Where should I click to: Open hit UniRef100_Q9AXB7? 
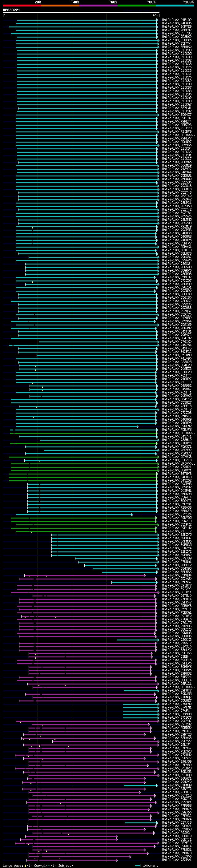coord(177,257)
